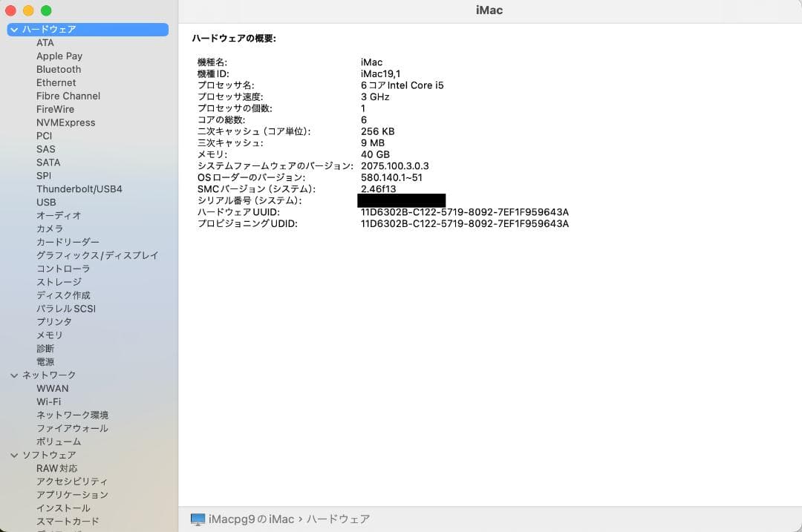The height and width of the screenshot is (532, 802).
Task: Collapse the ハードウェア section
Action: 13,29
